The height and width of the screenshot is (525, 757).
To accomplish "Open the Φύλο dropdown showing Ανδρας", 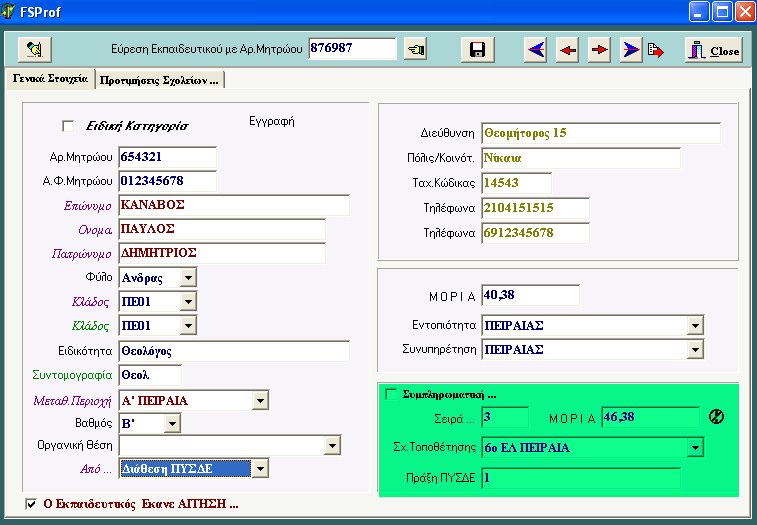I will (188, 276).
